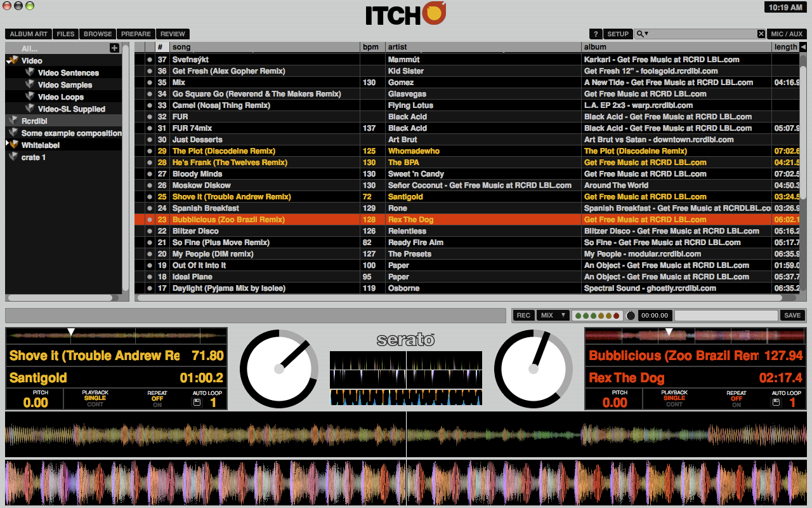Click right deck track overview waveform

(x=695, y=336)
